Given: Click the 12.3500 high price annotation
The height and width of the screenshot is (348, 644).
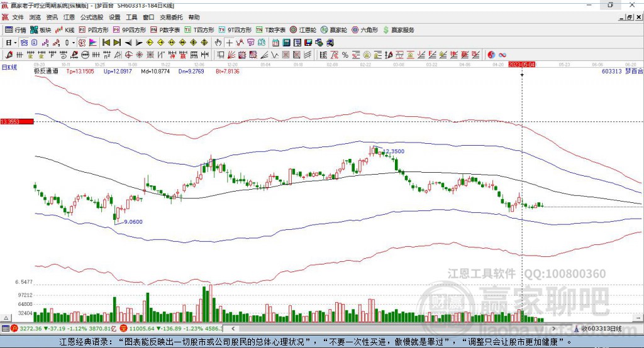Looking at the screenshot, I should click(394, 151).
